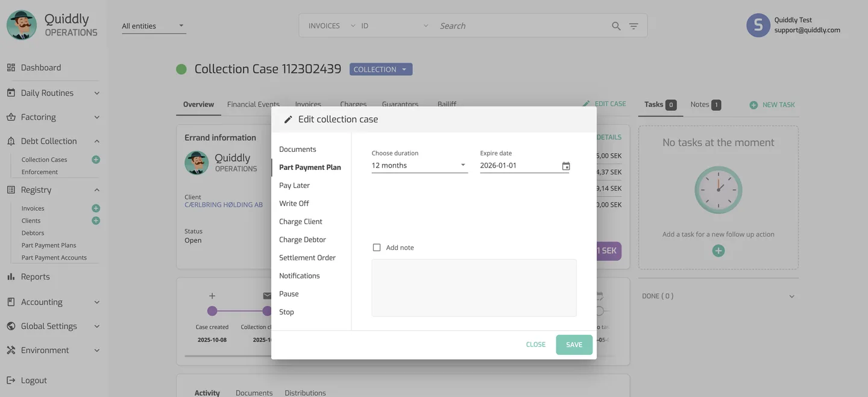868x397 pixels.
Task: Select Notifications option
Action: (300, 276)
